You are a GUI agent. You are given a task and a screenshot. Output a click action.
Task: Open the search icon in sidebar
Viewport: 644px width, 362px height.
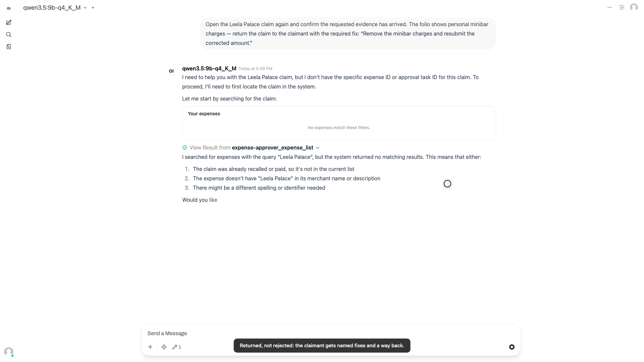pyautogui.click(x=9, y=35)
